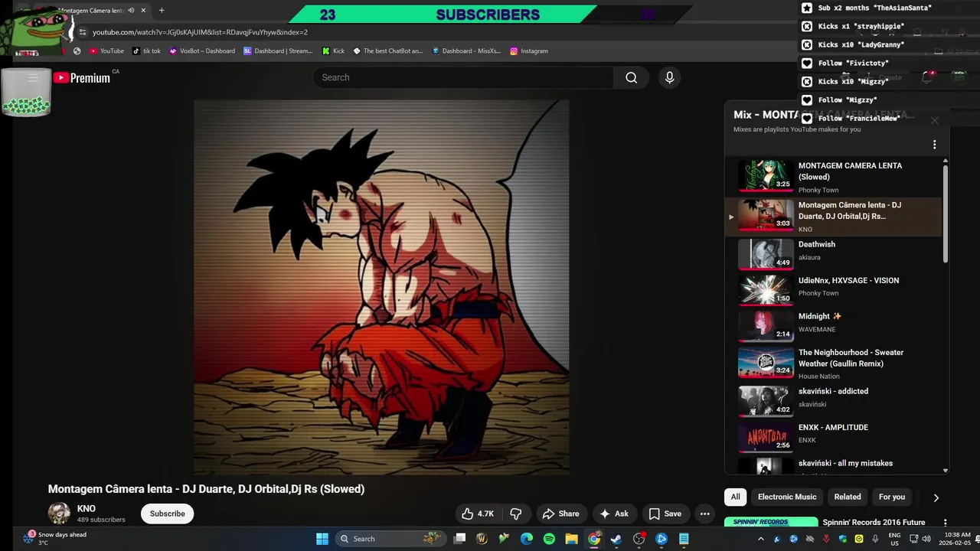Open the YouTube bookmark

point(106,51)
